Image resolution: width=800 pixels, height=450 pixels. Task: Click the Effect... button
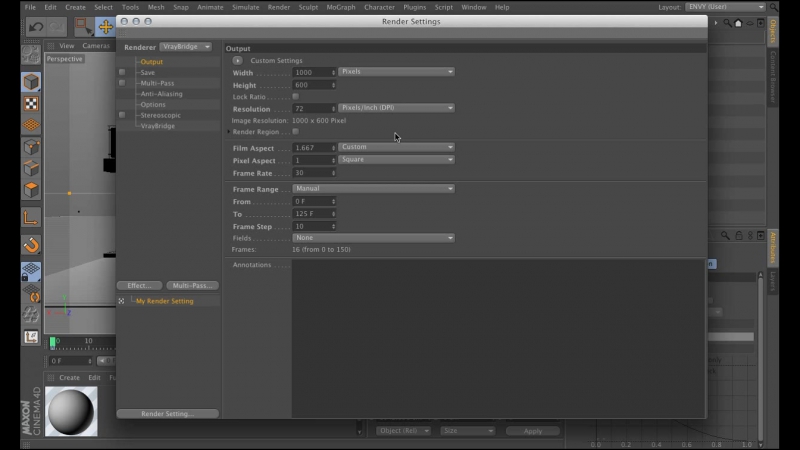[x=139, y=286]
